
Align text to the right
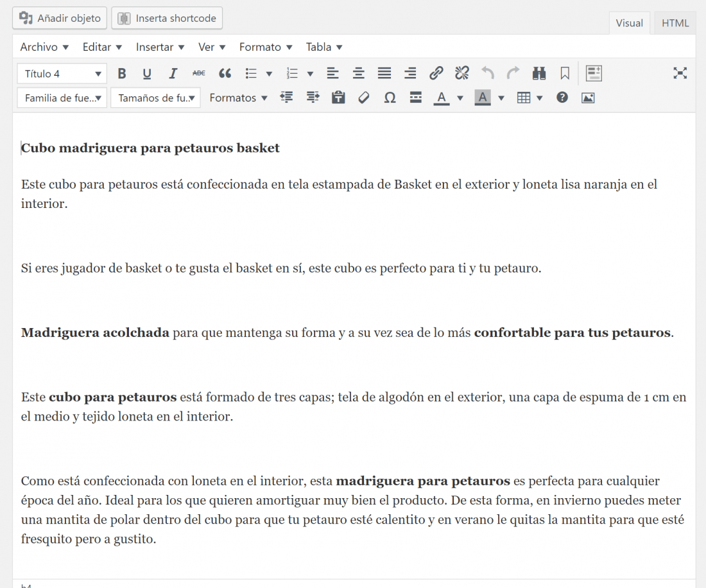point(410,73)
